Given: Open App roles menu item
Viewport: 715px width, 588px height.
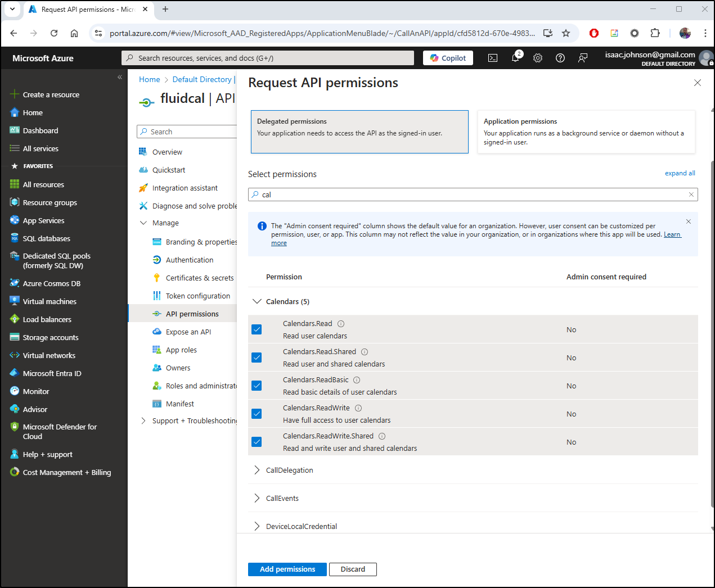Looking at the screenshot, I should [181, 350].
